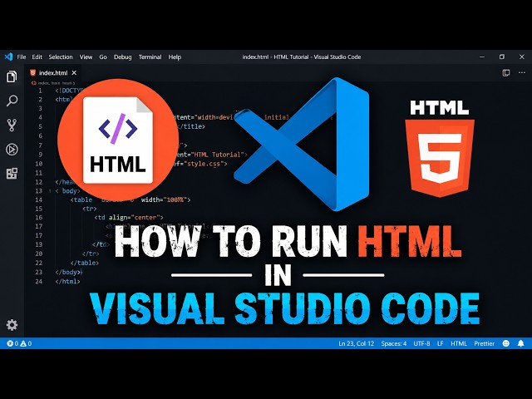
Task: Click "HTML Tutorial" text on line 9
Action: (x=219, y=155)
